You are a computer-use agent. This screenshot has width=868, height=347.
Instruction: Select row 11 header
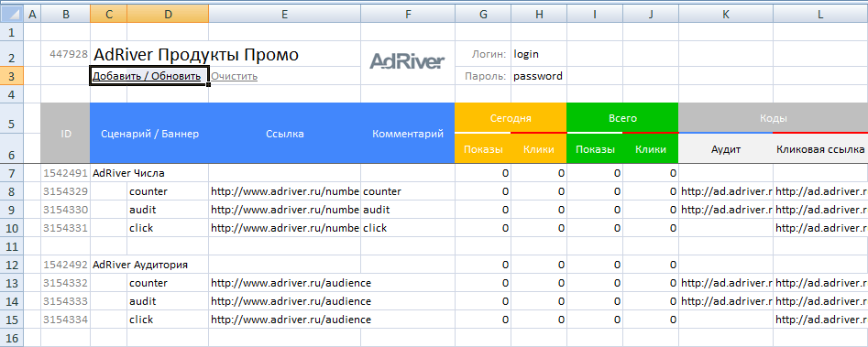tap(12, 246)
